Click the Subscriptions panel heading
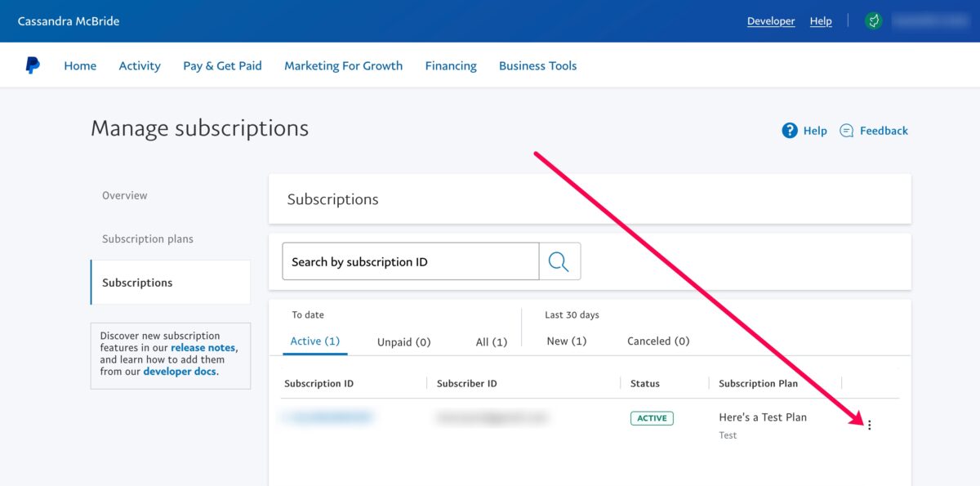The height and width of the screenshot is (486, 980). click(x=333, y=199)
